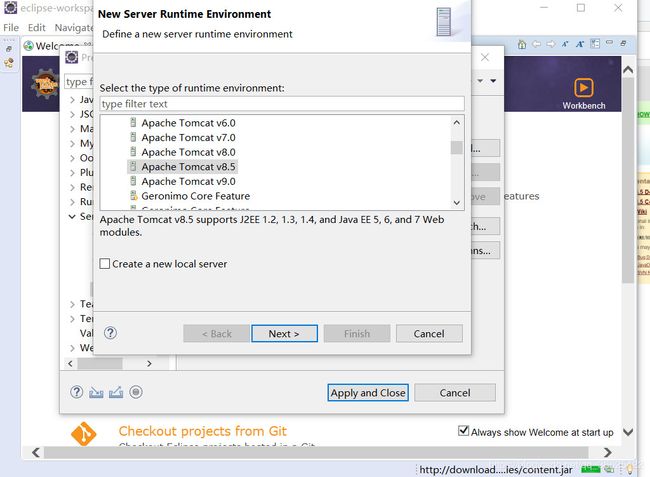Open the Navigate menu
This screenshot has width=650, height=477.
point(74,28)
